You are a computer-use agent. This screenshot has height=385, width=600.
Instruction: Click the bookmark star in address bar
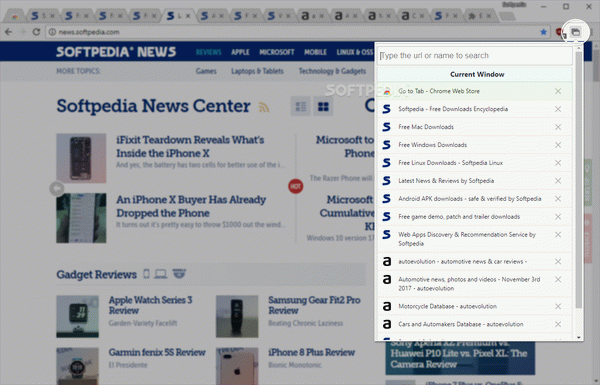(543, 32)
